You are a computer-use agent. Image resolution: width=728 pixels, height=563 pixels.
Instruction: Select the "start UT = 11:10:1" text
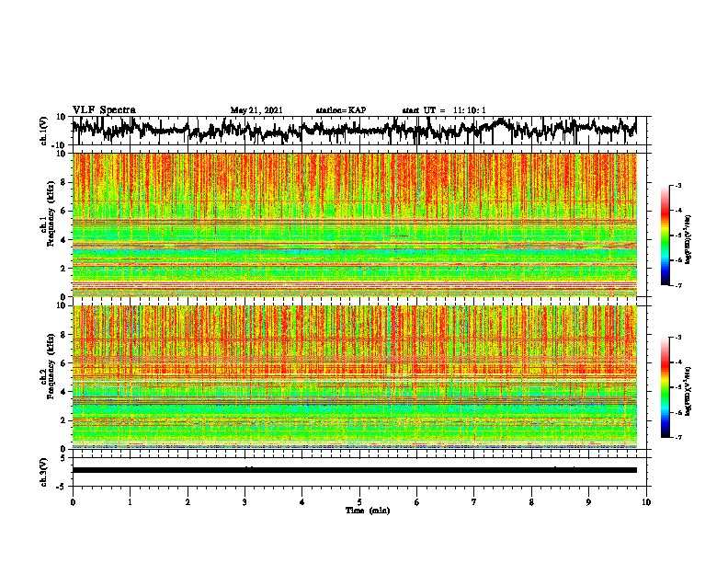(x=444, y=110)
